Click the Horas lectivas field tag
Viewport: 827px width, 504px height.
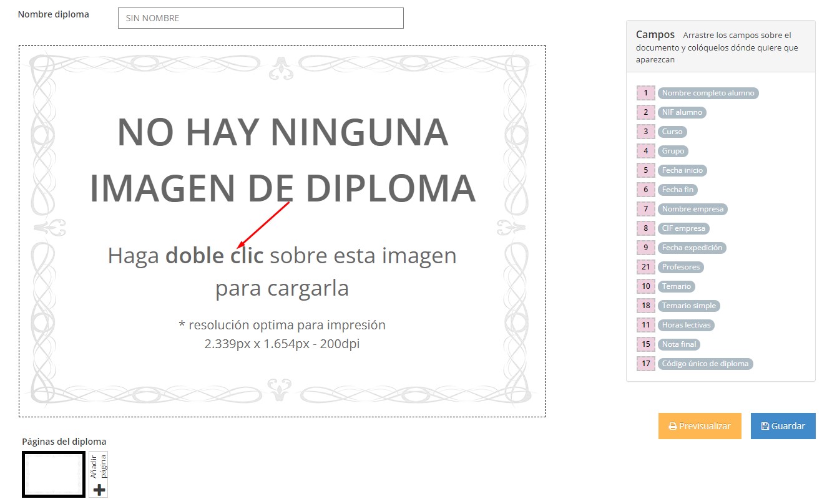686,325
